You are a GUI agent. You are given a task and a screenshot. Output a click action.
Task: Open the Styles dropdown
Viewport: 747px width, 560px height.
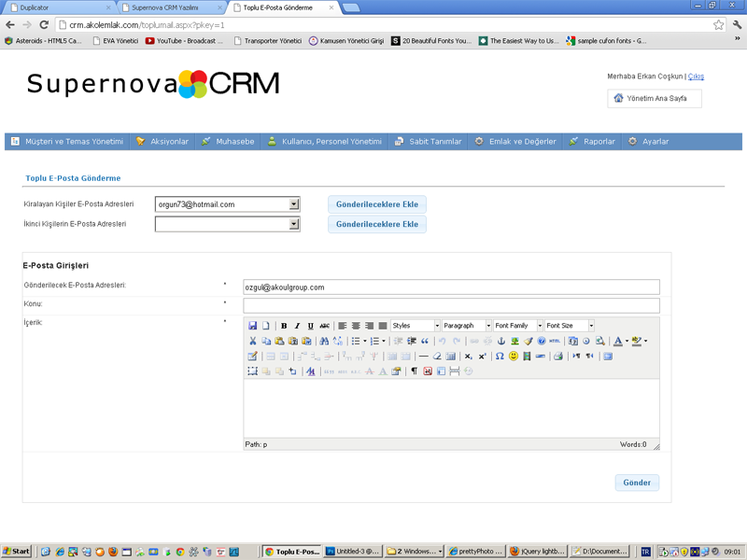pos(416,326)
